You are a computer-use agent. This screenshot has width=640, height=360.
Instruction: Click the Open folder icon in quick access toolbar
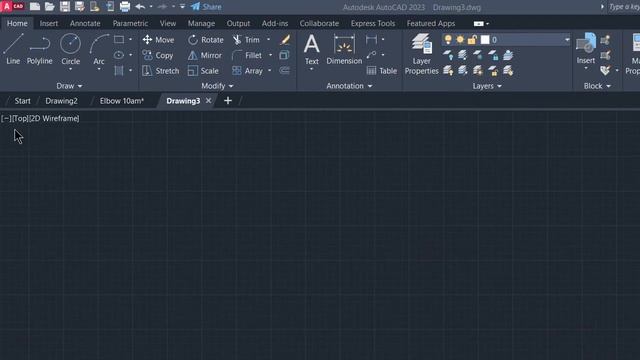[x=50, y=7]
